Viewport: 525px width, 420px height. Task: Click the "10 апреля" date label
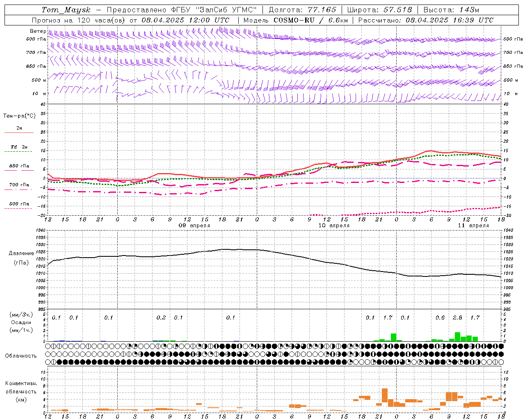334,226
